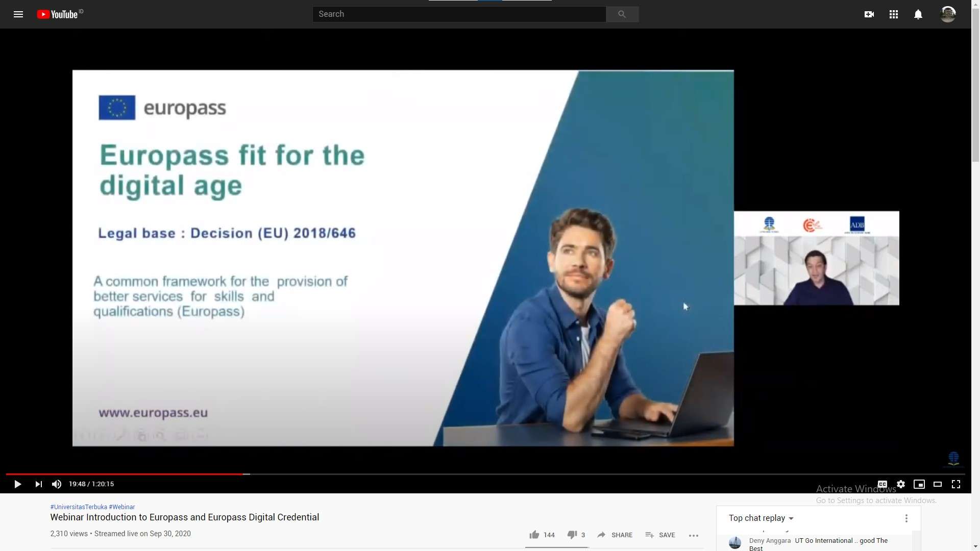The image size is (980, 551).
Task: Open the YouTube apps grid
Action: [893, 14]
